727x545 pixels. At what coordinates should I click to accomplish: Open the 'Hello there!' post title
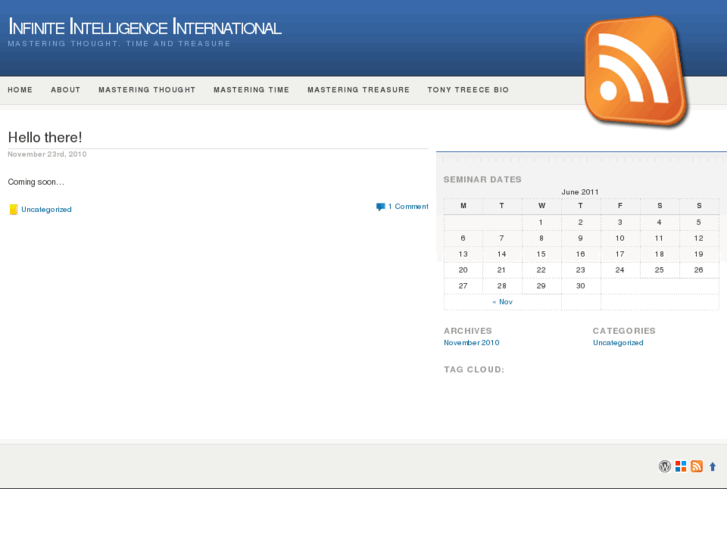point(45,137)
